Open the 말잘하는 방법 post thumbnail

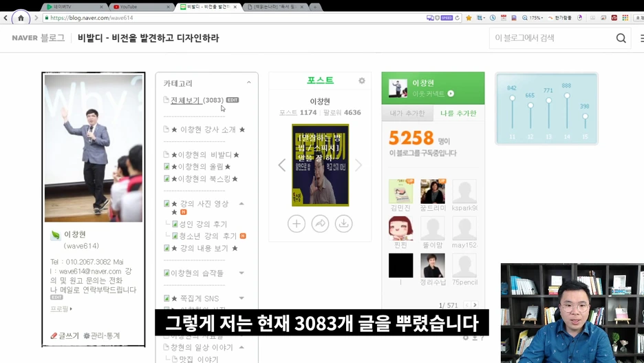(x=321, y=165)
